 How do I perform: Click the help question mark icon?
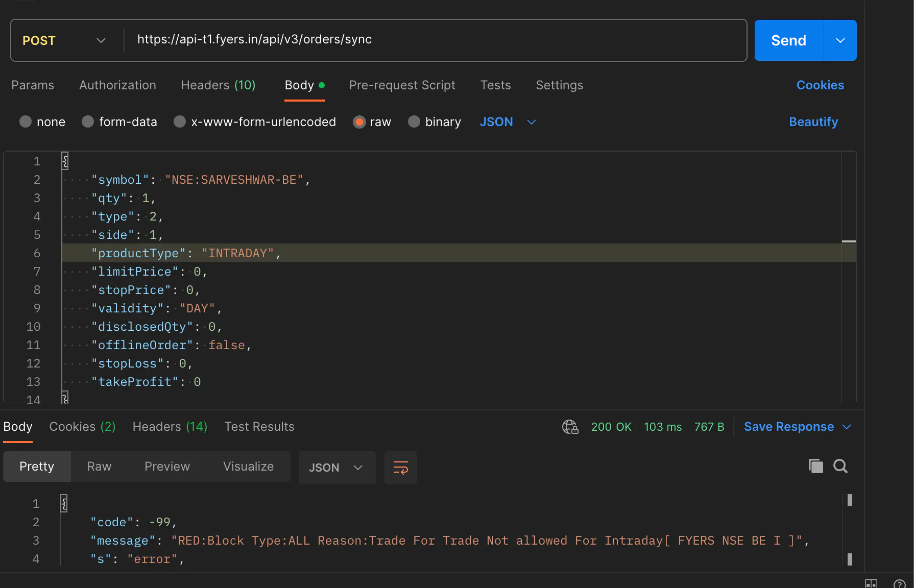(899, 583)
